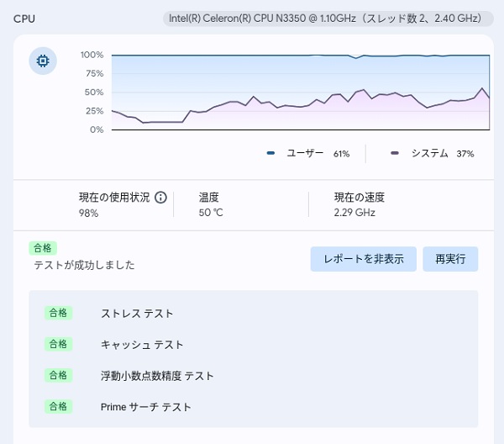504x444 pixels.
Task: Select the ストレス テスト result label
Action: pyautogui.click(x=137, y=314)
